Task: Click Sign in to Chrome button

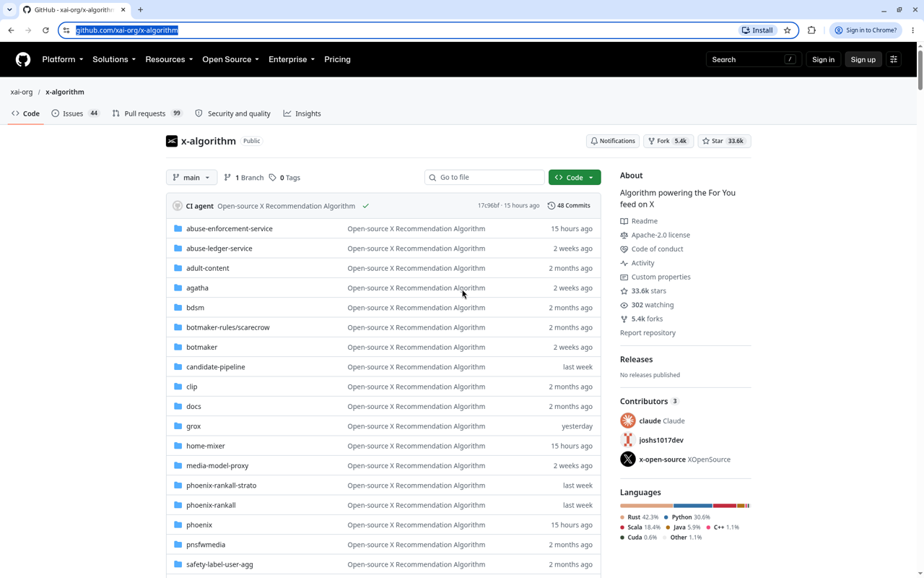Action: tap(866, 30)
